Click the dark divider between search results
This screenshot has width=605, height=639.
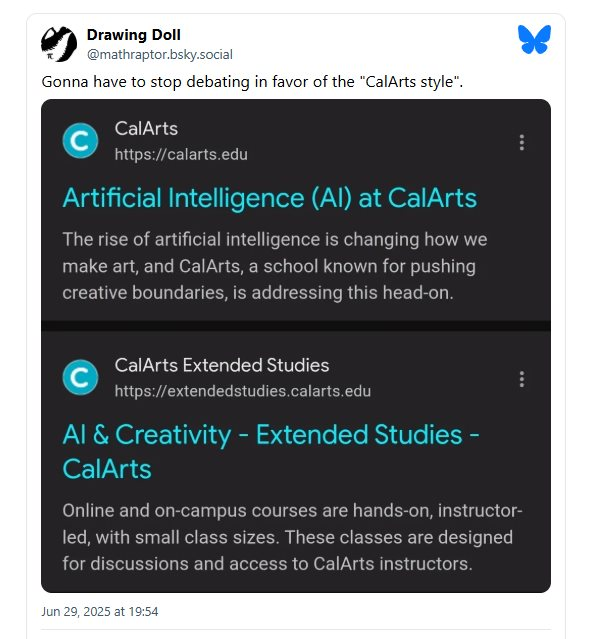point(296,325)
